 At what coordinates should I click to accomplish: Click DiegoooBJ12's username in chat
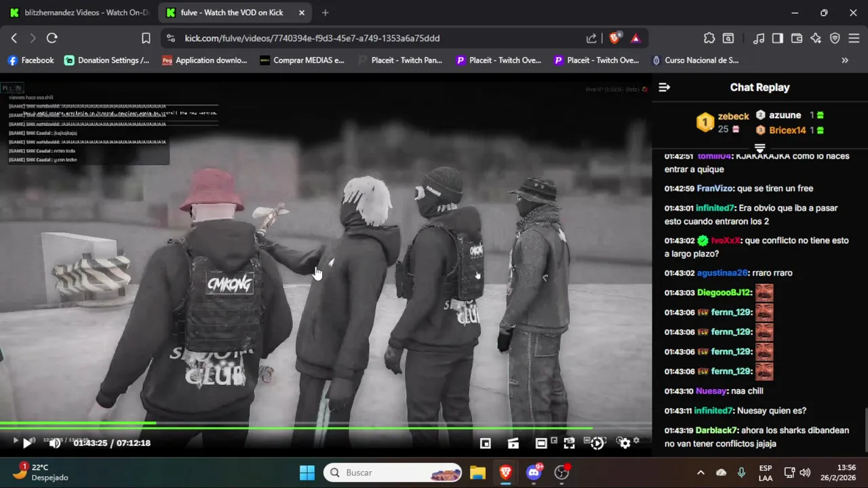(x=724, y=293)
